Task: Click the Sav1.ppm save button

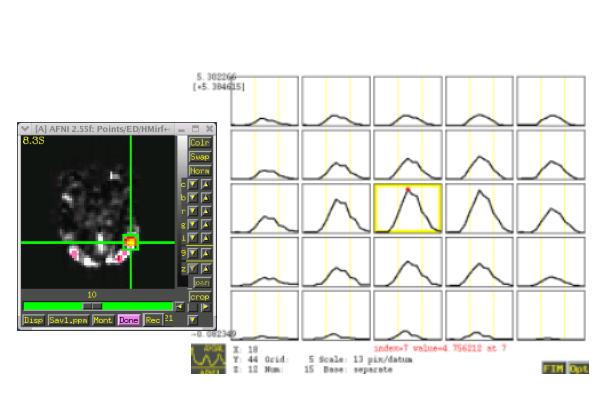Action: coord(68,320)
